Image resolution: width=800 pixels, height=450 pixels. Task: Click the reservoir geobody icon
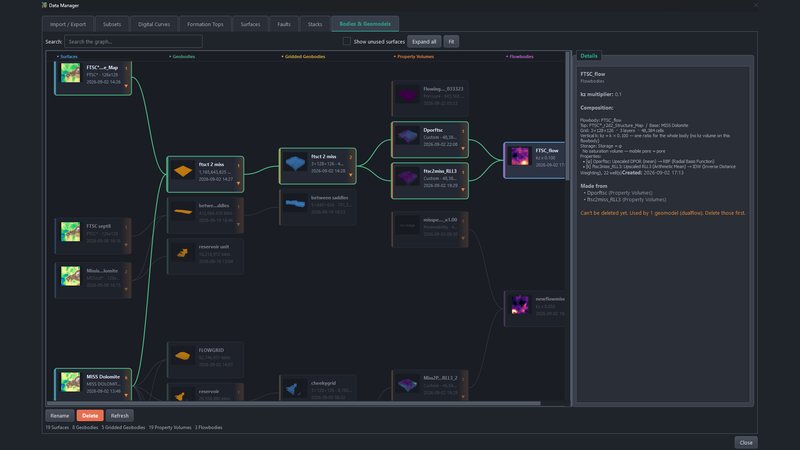tap(180, 395)
